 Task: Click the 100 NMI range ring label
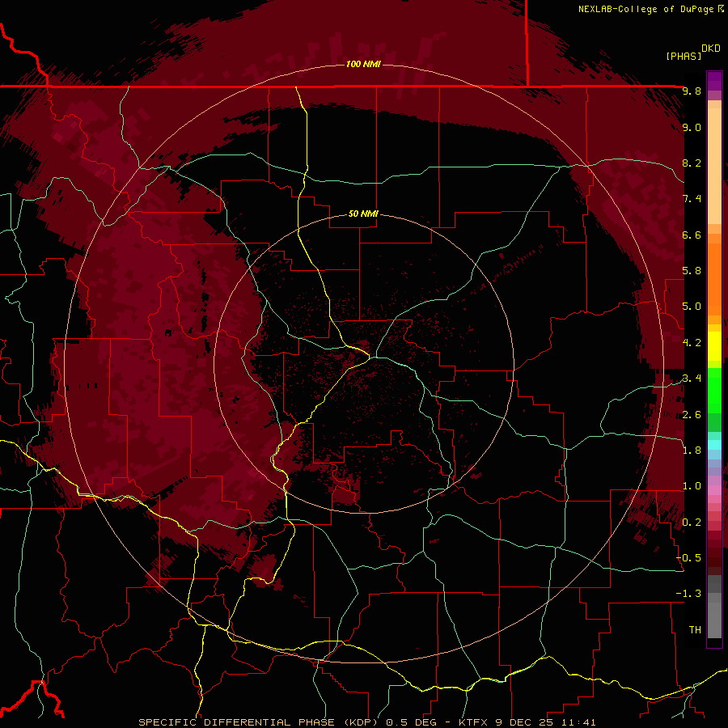tap(363, 64)
